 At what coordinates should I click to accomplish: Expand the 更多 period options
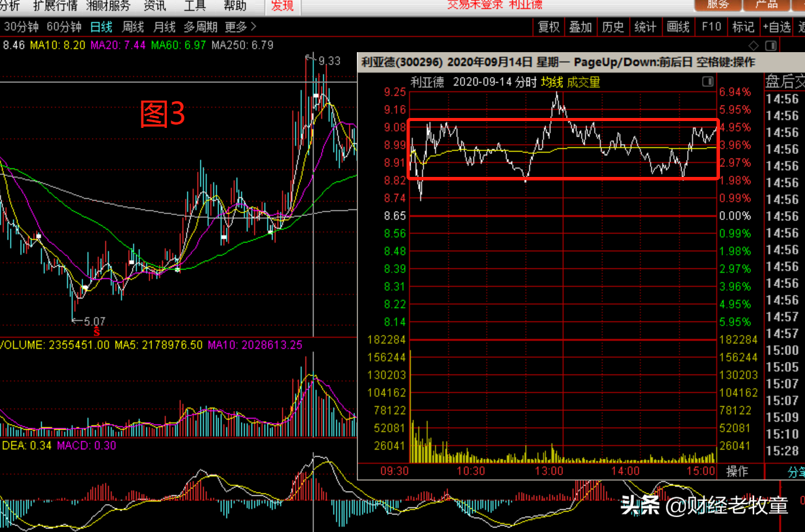click(x=240, y=27)
